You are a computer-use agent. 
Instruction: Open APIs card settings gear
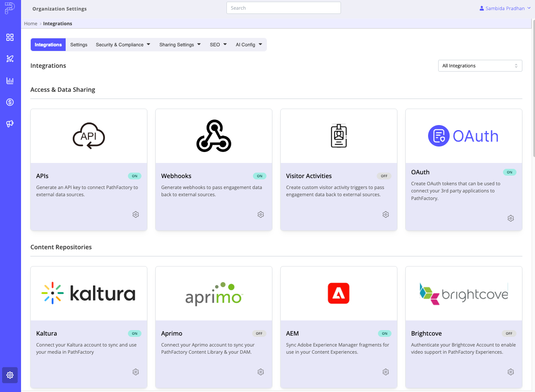(x=136, y=215)
